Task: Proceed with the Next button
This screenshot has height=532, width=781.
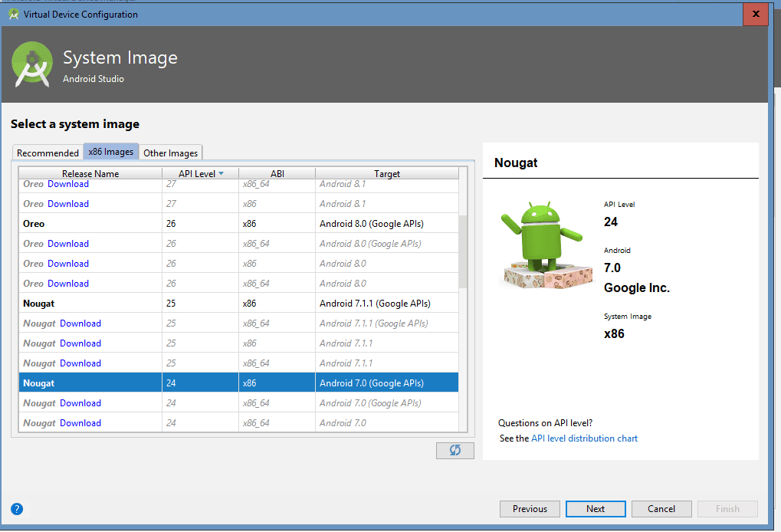Action: tap(596, 508)
